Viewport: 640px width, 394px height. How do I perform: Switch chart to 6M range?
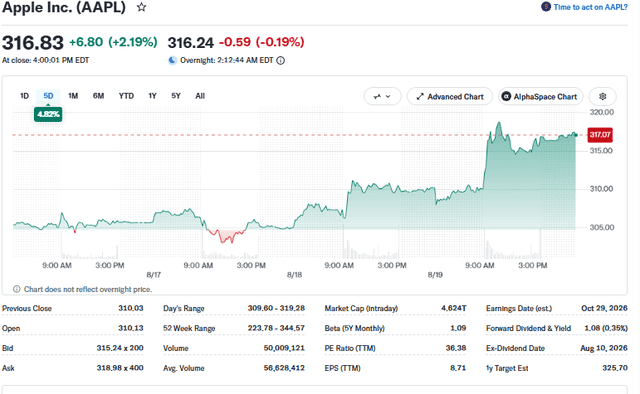(x=98, y=96)
